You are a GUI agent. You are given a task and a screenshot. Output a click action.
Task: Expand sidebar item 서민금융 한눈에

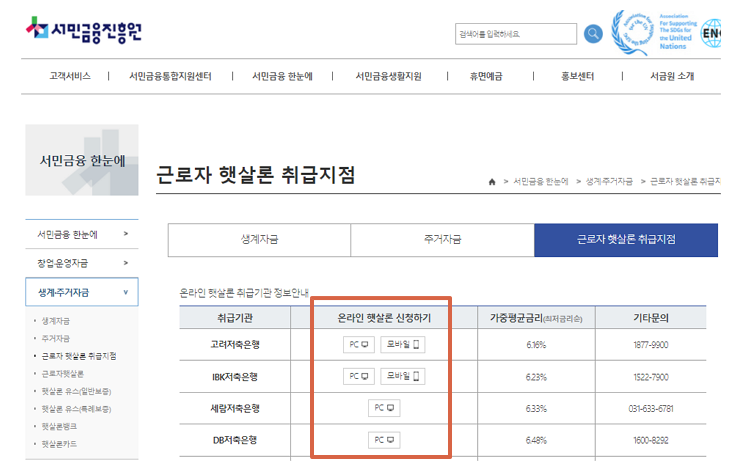tap(82, 234)
